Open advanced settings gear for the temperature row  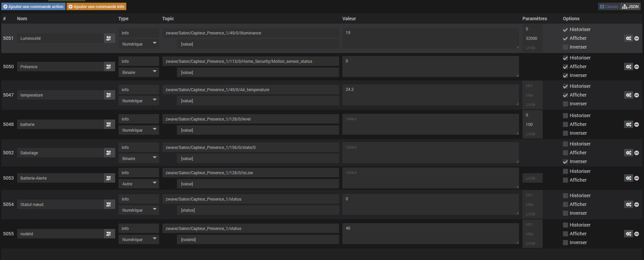tap(628, 95)
